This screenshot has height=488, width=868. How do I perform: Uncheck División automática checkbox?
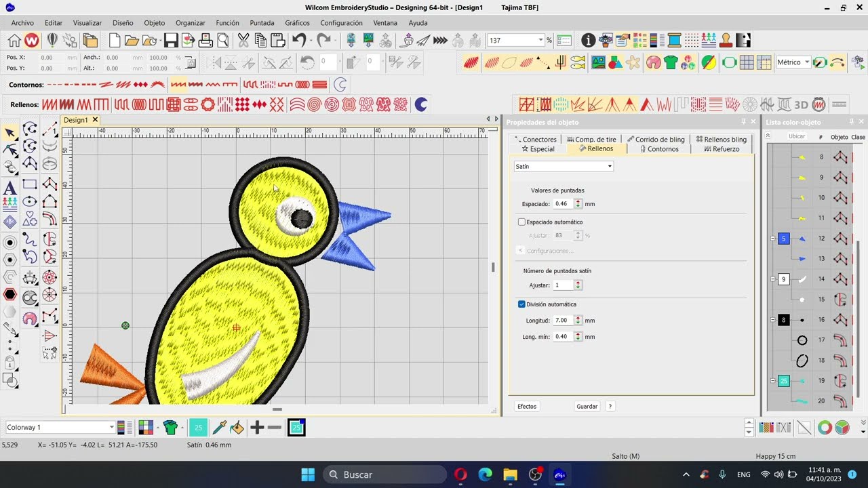point(521,304)
